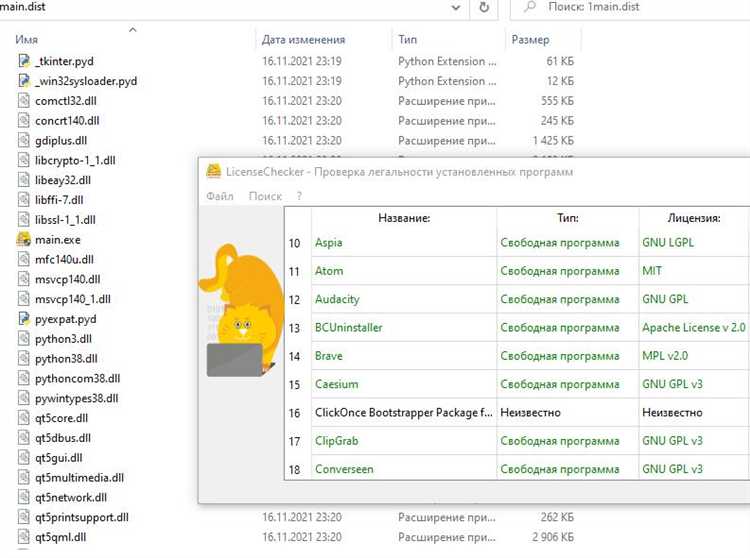Click the python3.dll file icon
Viewport: 750px width, 558px height.
(x=24, y=339)
